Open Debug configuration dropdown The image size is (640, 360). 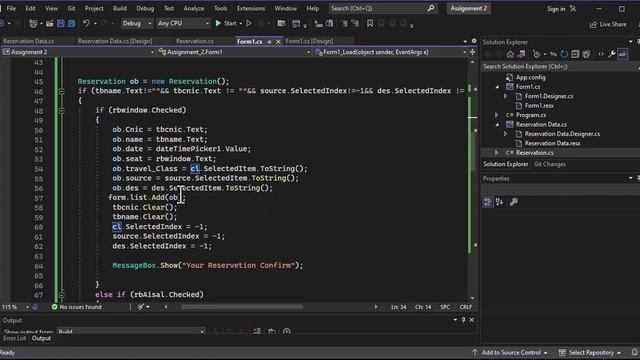136,24
